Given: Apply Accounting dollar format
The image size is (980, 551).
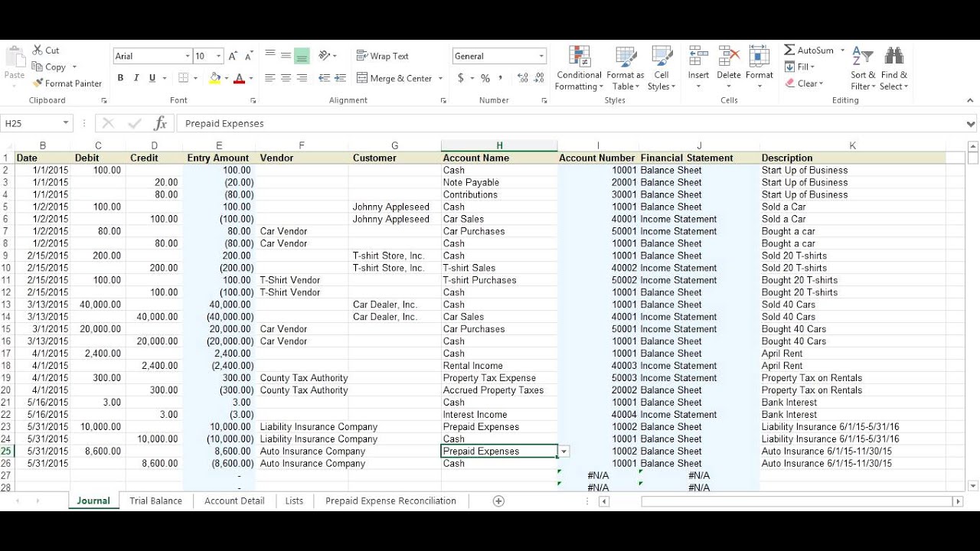Looking at the screenshot, I should coord(461,78).
